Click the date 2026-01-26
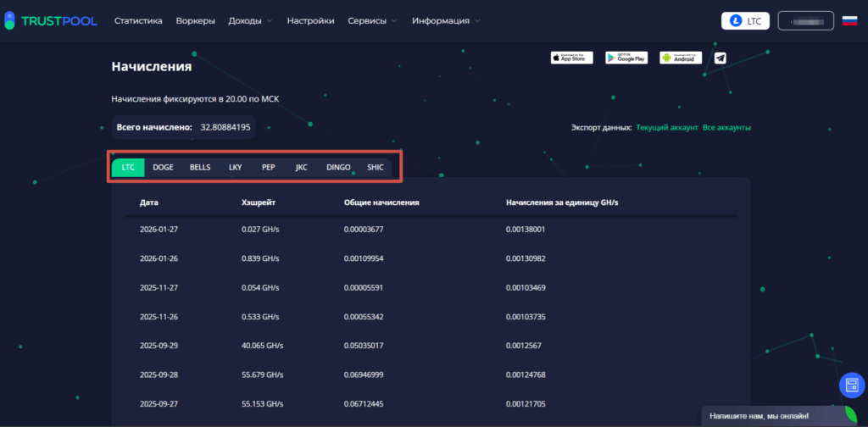 point(159,258)
